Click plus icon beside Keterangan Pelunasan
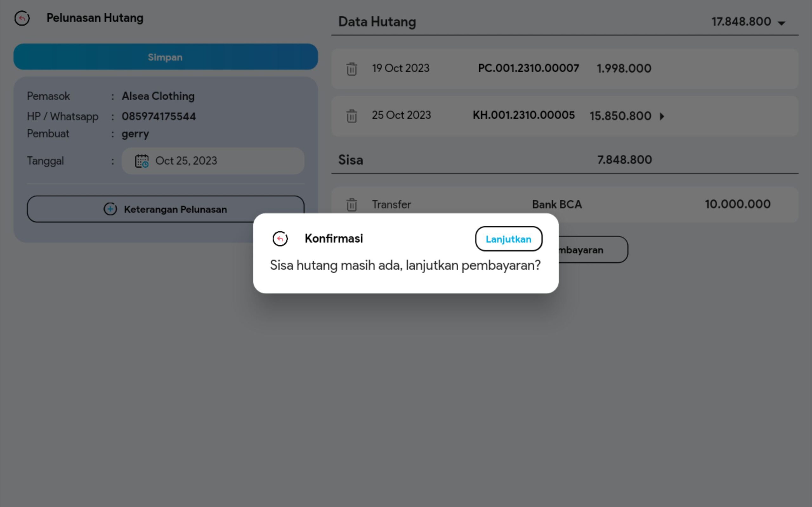 click(110, 209)
